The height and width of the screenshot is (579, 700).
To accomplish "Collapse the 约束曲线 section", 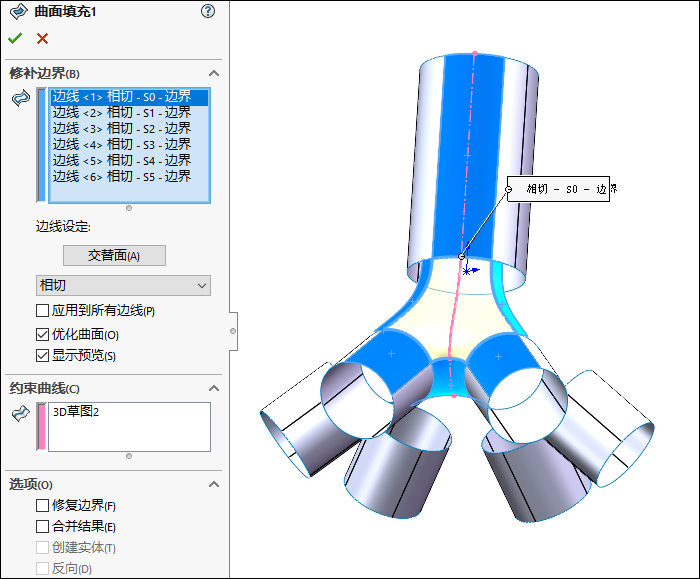I will [x=214, y=388].
